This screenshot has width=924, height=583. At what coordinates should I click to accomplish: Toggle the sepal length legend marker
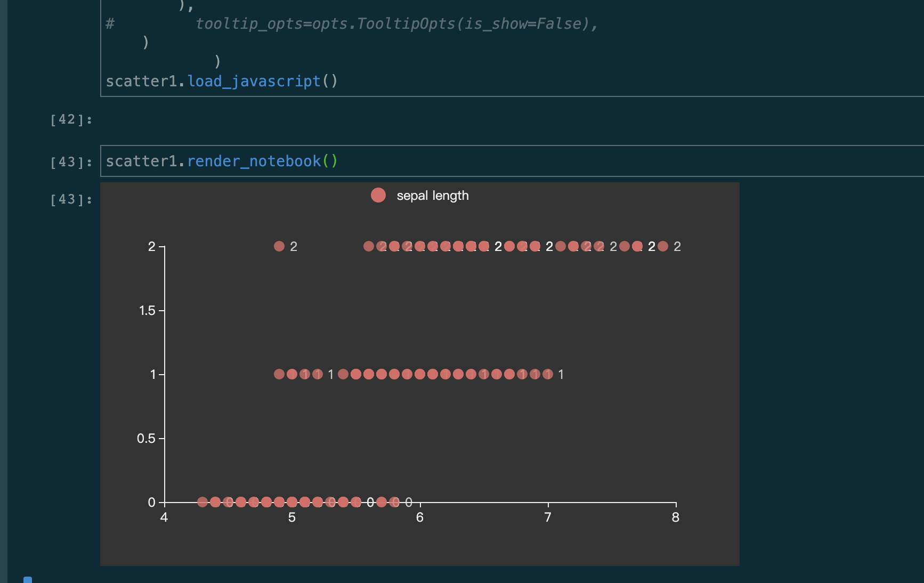point(378,195)
